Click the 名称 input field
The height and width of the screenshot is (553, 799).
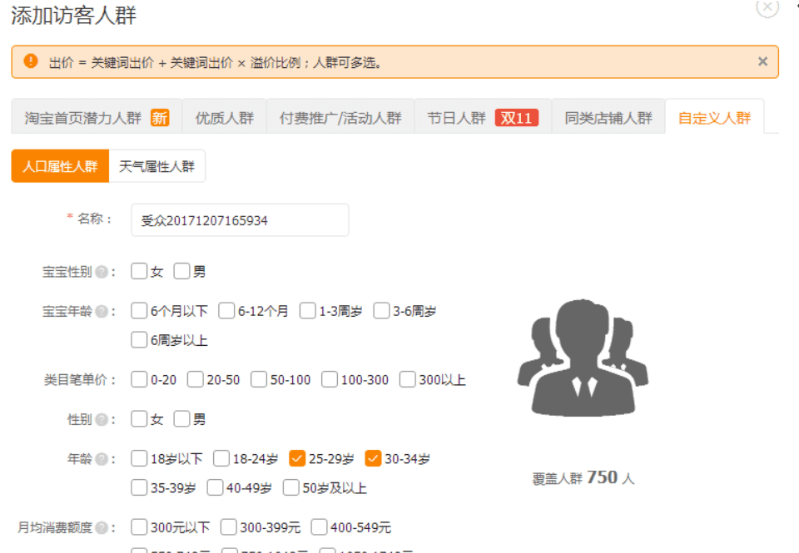click(x=240, y=220)
